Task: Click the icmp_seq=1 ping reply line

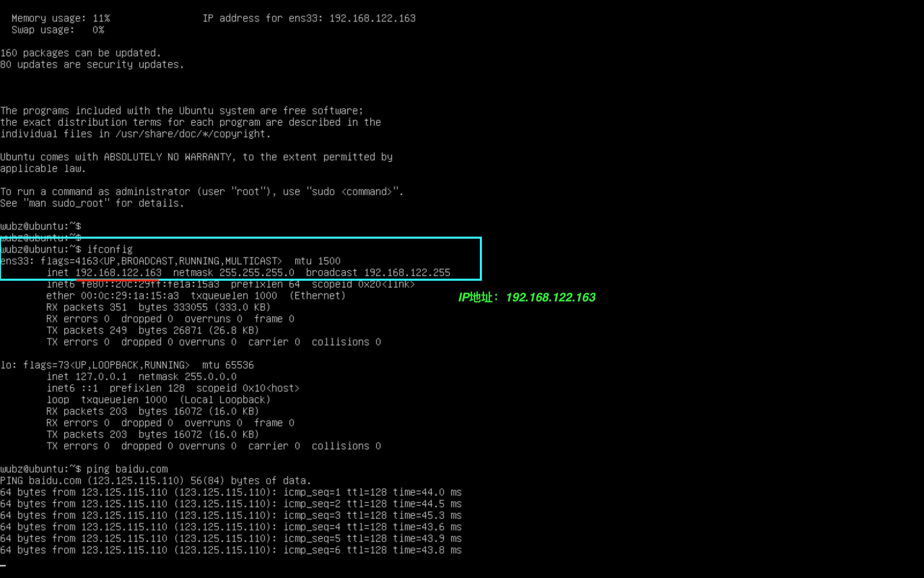Action: tap(231, 492)
